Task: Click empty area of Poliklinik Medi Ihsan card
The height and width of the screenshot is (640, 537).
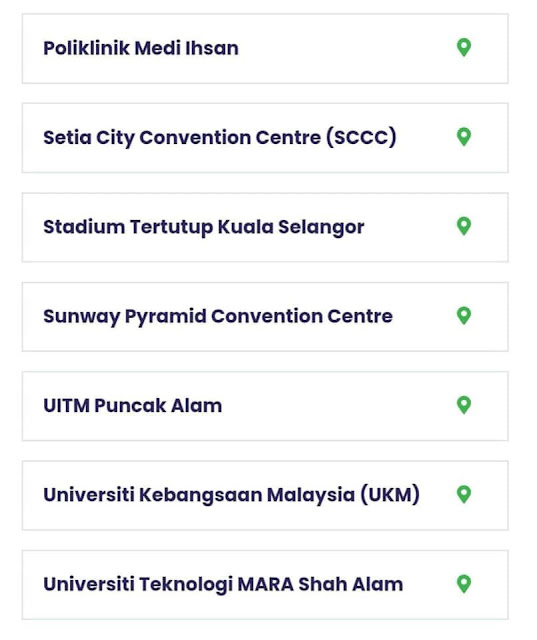Action: pyautogui.click(x=347, y=49)
